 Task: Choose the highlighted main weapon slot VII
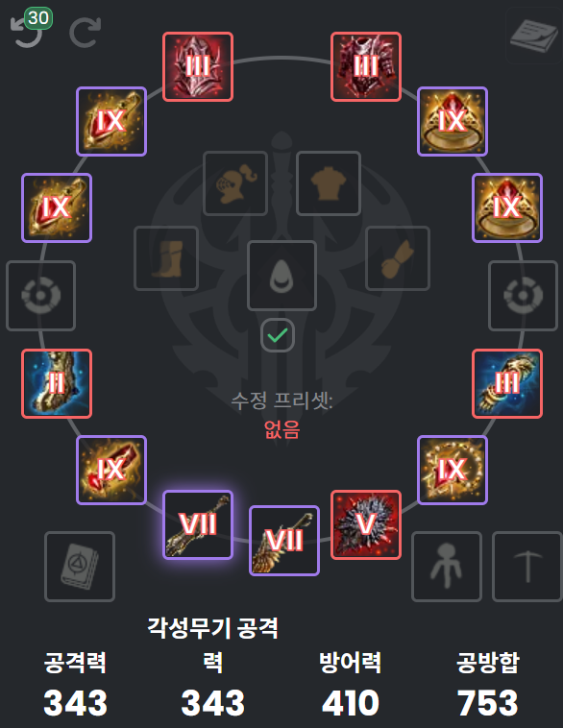click(198, 524)
